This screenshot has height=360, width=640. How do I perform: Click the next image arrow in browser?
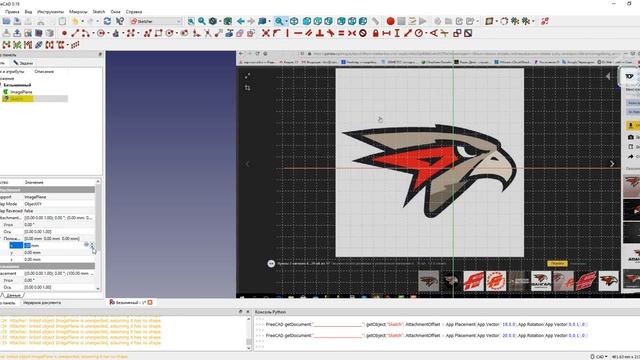click(x=612, y=164)
